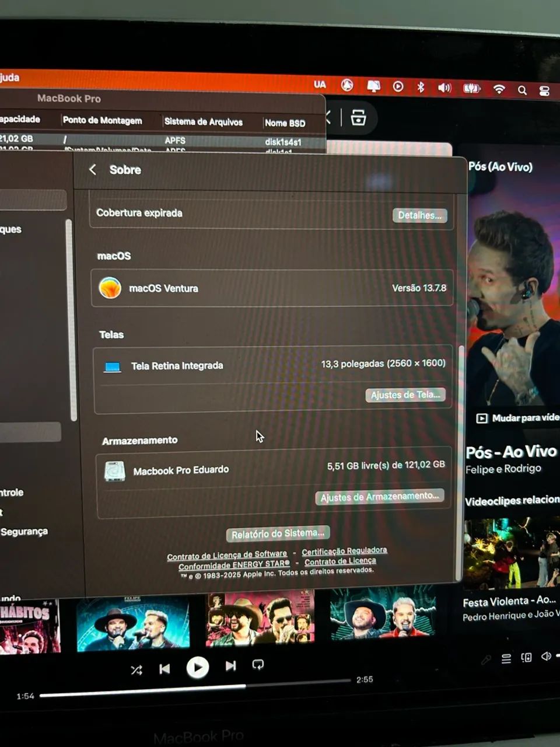Click the Videoclipes relacionados heading in Spotify
Viewport: 560px width, 747px height.
tap(512, 501)
